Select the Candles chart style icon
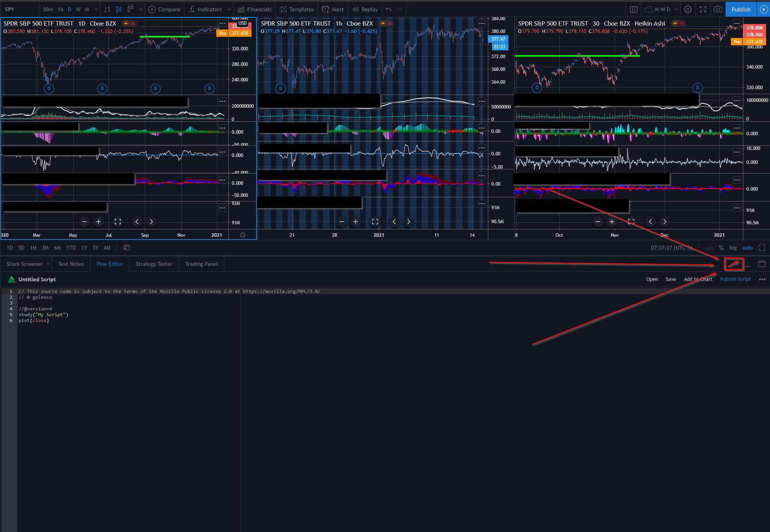 [x=119, y=9]
